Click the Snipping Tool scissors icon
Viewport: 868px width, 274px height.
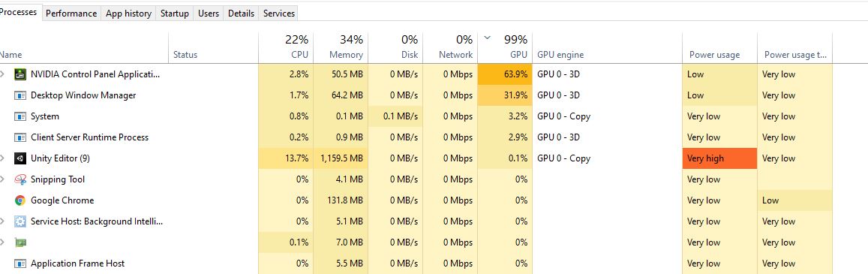[x=20, y=179]
